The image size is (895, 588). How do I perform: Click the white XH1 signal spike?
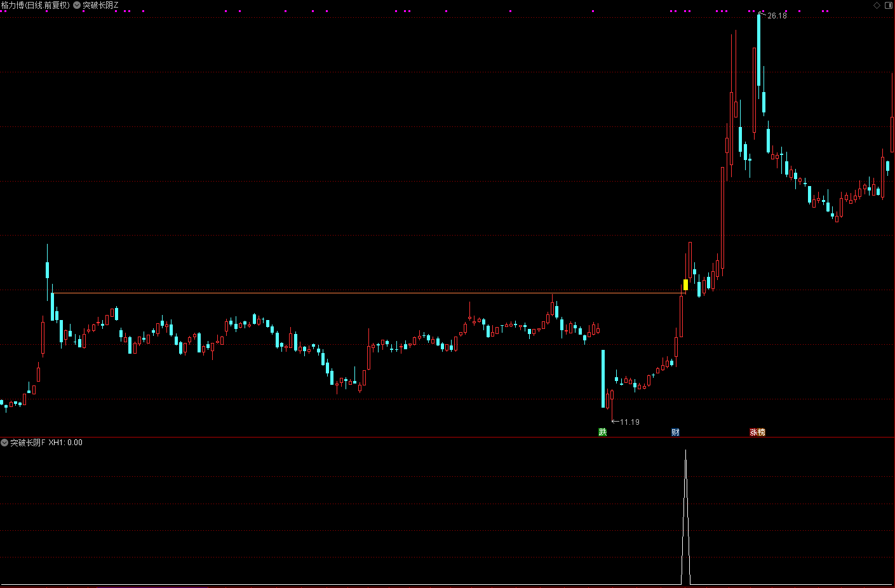point(685,517)
